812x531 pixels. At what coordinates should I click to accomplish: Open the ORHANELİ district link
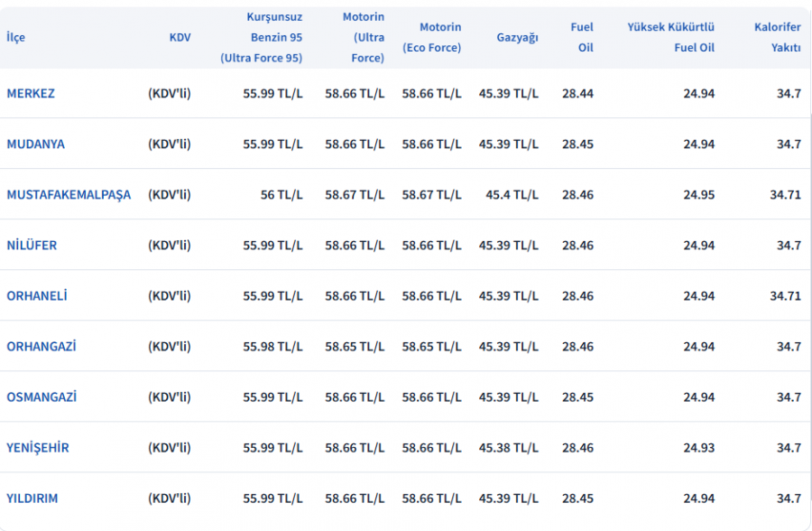coord(37,295)
